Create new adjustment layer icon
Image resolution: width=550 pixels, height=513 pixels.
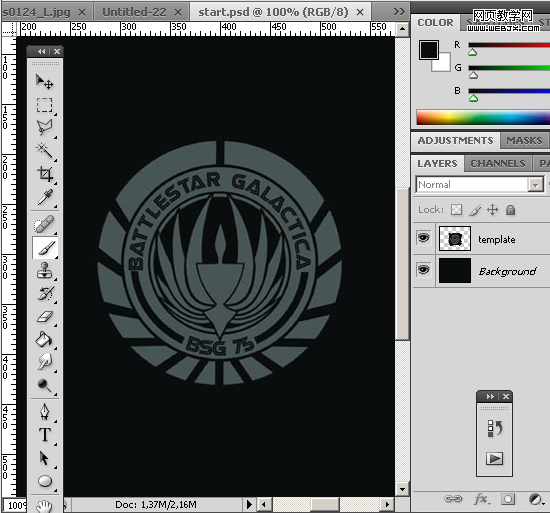tap(536, 499)
